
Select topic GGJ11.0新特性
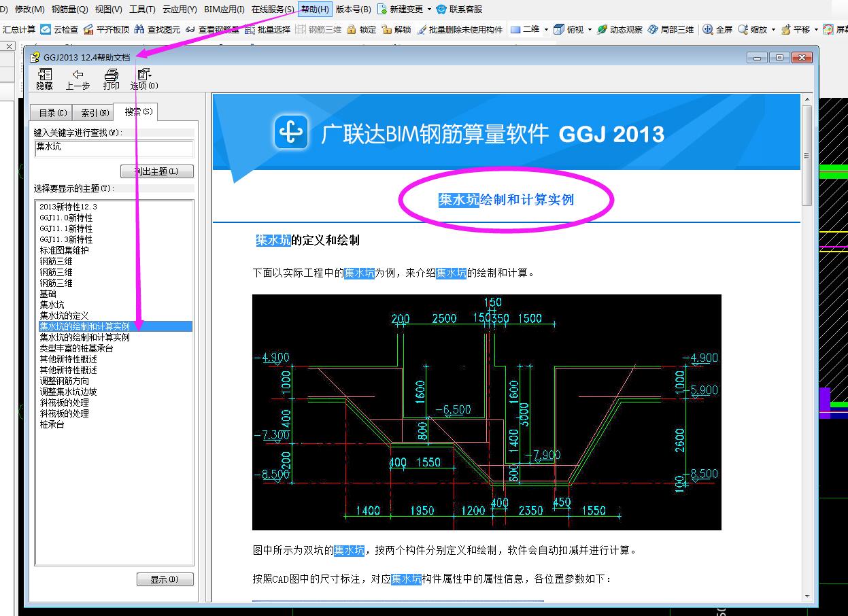coord(66,218)
